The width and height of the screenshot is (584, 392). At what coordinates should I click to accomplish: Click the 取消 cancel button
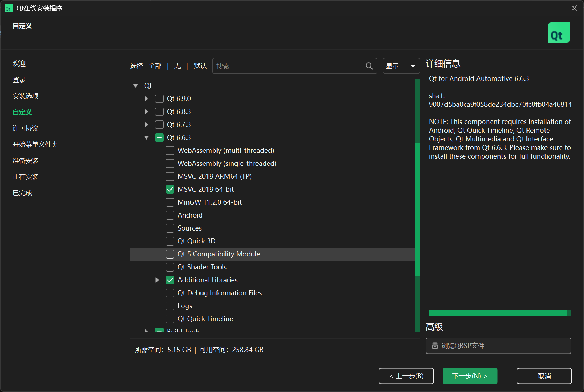[544, 376]
